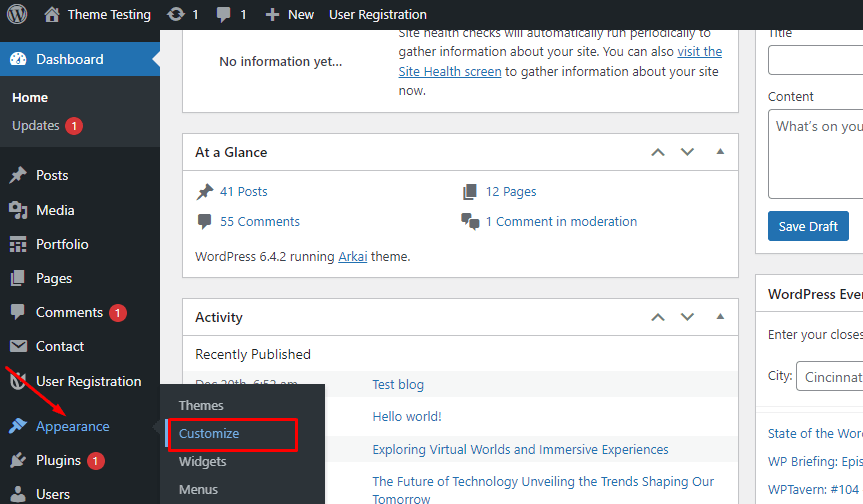Click the City input field
This screenshot has width=863, height=504.
(829, 377)
